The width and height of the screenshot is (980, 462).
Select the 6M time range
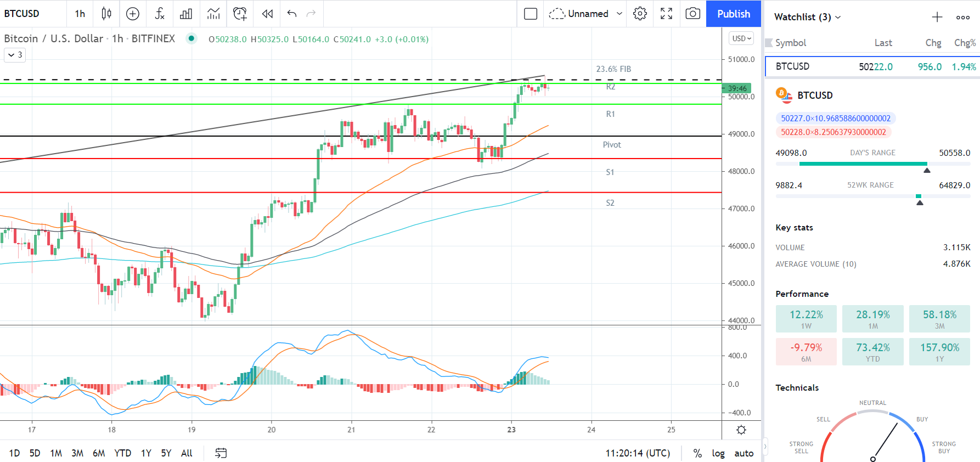(x=99, y=453)
